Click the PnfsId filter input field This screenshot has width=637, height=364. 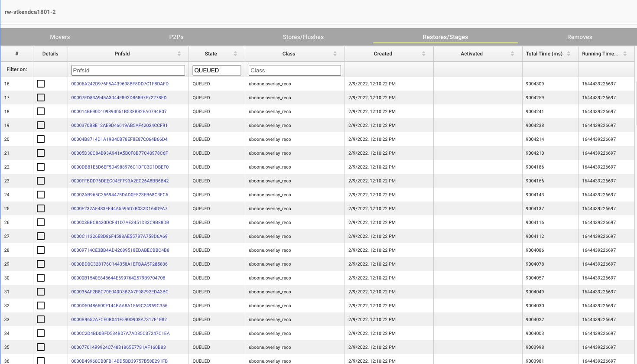pyautogui.click(x=128, y=70)
